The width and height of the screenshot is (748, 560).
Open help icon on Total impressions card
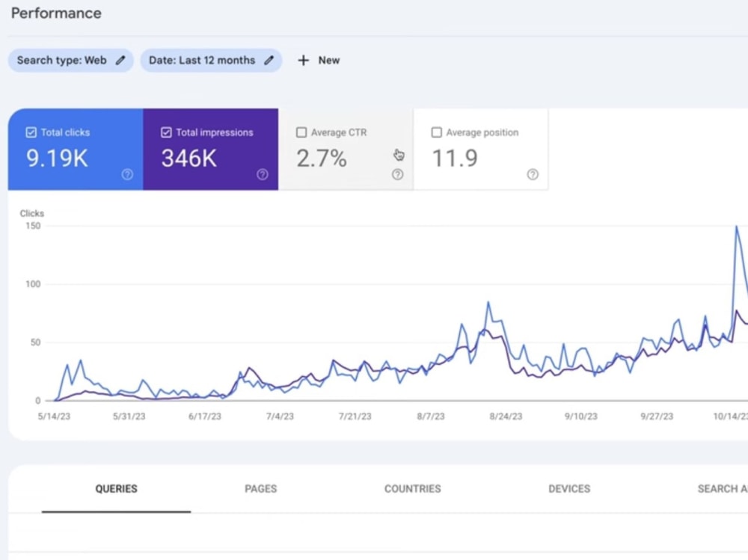tap(263, 174)
